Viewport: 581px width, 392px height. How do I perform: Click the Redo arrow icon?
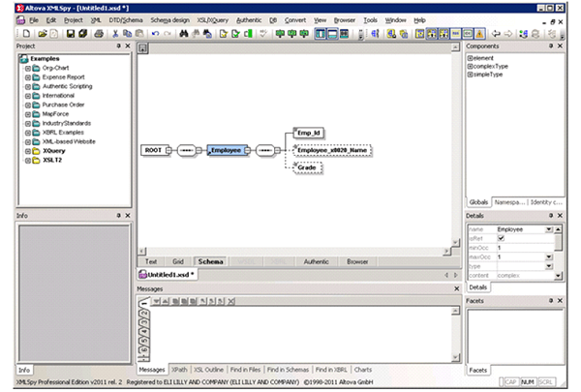tap(168, 34)
